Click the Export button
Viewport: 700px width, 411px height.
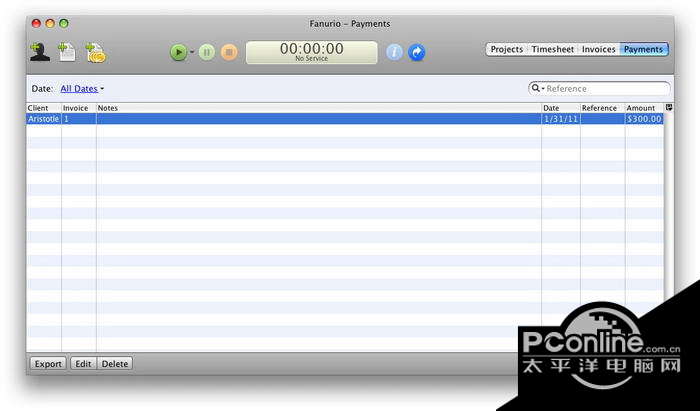pyautogui.click(x=48, y=364)
